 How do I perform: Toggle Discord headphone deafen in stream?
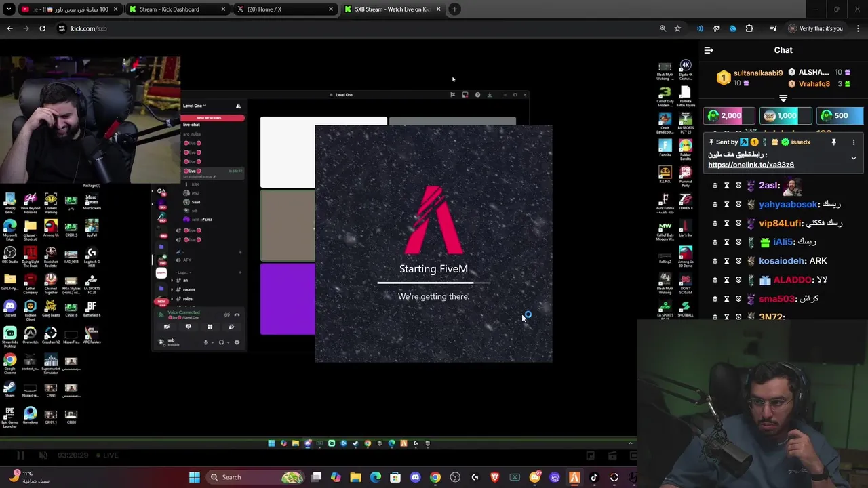221,342
